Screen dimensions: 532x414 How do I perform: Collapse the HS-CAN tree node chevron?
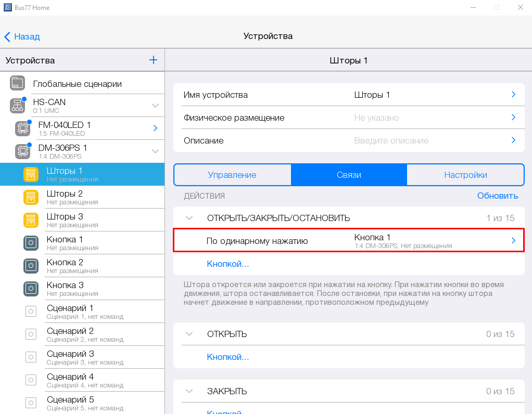click(x=155, y=106)
